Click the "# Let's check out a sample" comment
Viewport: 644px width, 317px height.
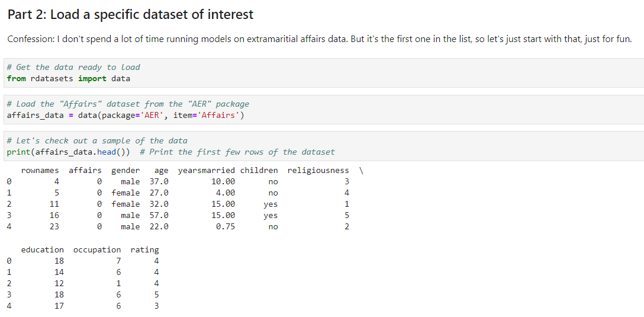coord(97,140)
